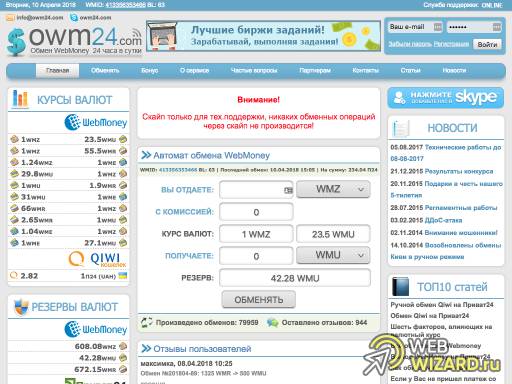Viewport: 512px width, 384px height.
Task: Select the 66wmr to 1wmz rate row
Action: 68,208
